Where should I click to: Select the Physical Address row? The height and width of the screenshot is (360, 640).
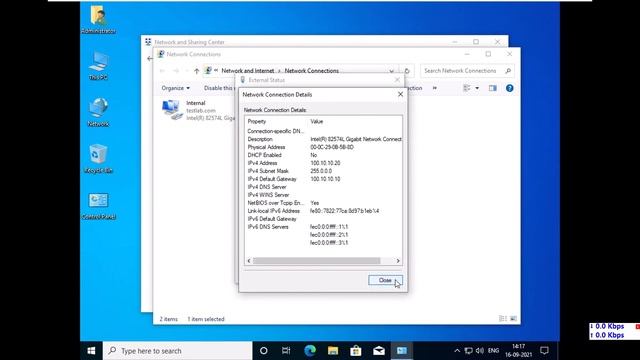pyautogui.click(x=323, y=147)
